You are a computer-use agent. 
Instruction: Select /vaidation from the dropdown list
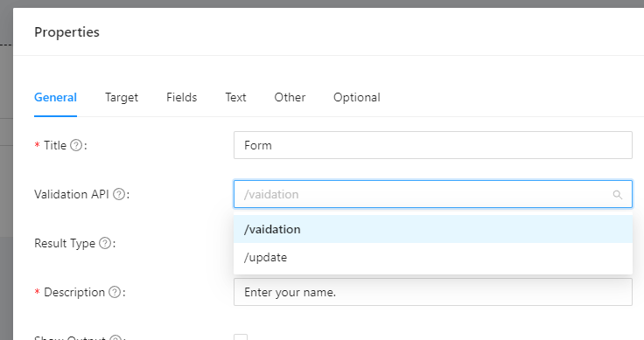[x=433, y=229]
